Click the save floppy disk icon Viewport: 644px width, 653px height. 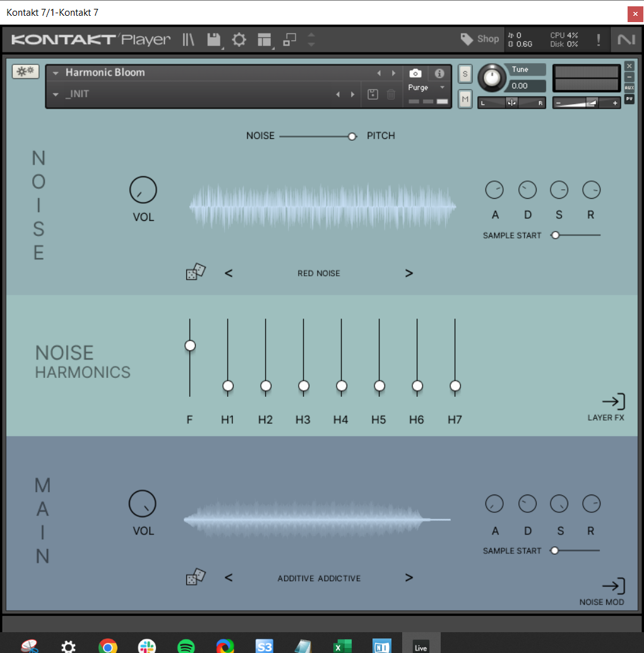coord(214,40)
